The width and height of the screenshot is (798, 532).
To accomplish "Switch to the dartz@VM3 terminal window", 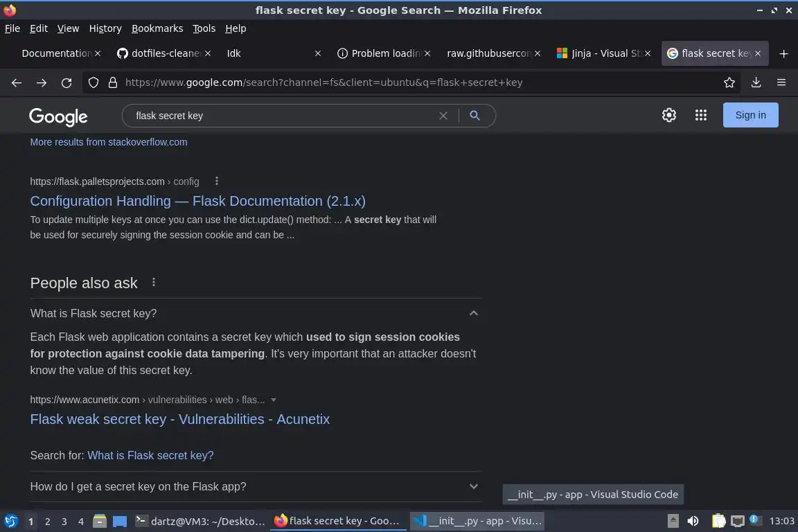I will tap(200, 521).
